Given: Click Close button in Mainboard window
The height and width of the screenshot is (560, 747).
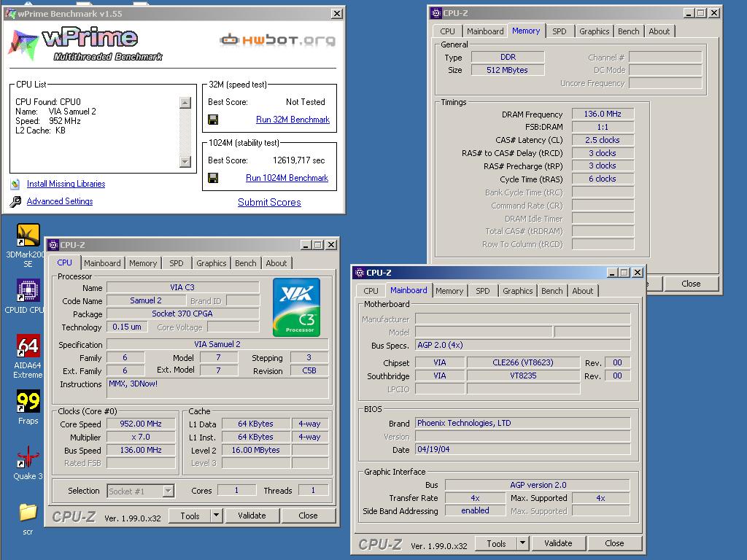Looking at the screenshot, I should click(614, 542).
